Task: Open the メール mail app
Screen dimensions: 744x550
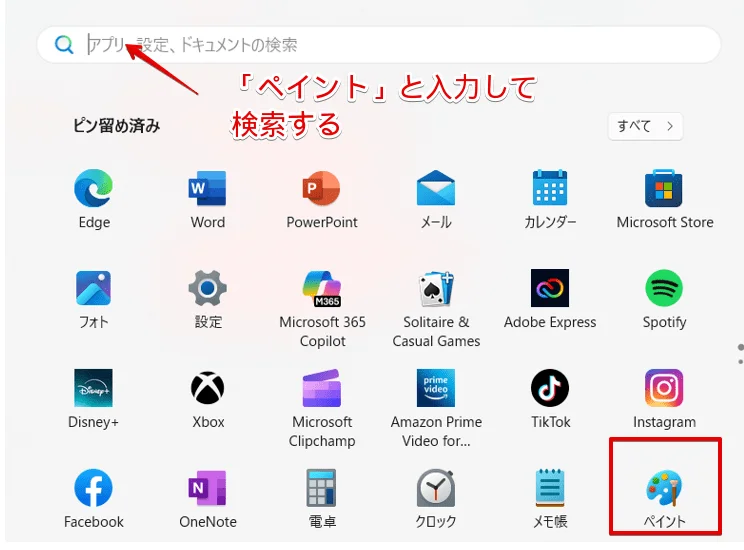Action: coord(436,199)
